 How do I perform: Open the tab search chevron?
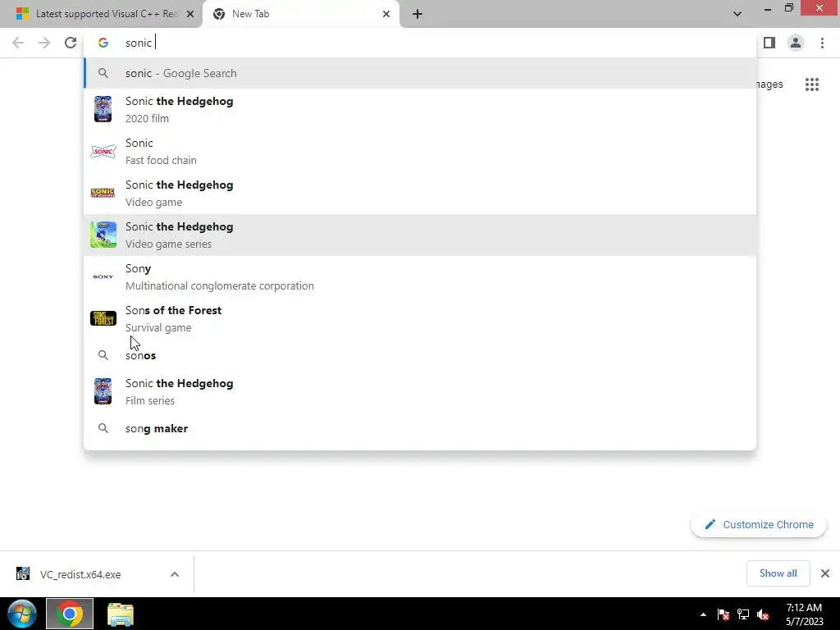(737, 14)
